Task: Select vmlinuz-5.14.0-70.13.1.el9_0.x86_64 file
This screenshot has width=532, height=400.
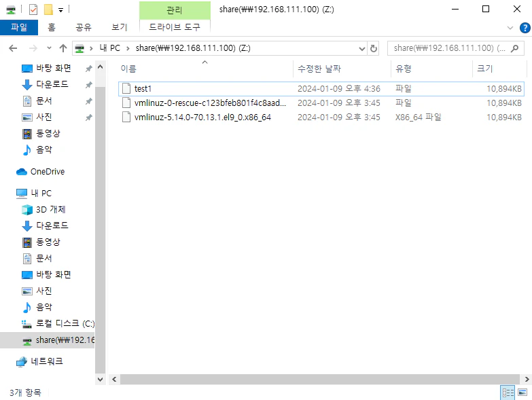Action: 321,117
